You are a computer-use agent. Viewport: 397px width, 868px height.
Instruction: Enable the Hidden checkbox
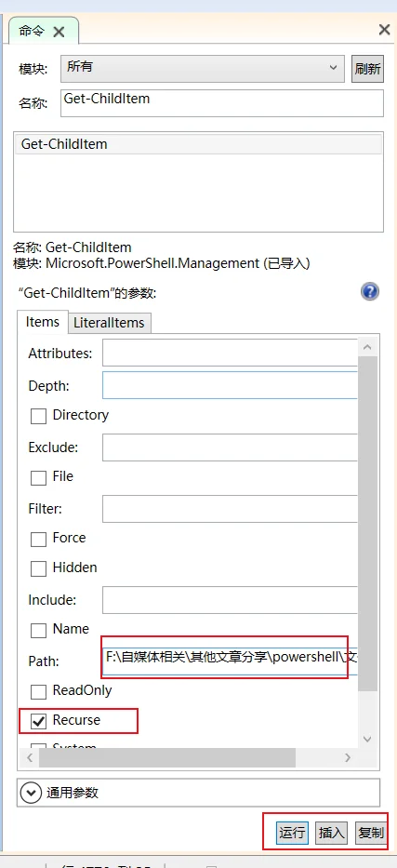[38, 568]
